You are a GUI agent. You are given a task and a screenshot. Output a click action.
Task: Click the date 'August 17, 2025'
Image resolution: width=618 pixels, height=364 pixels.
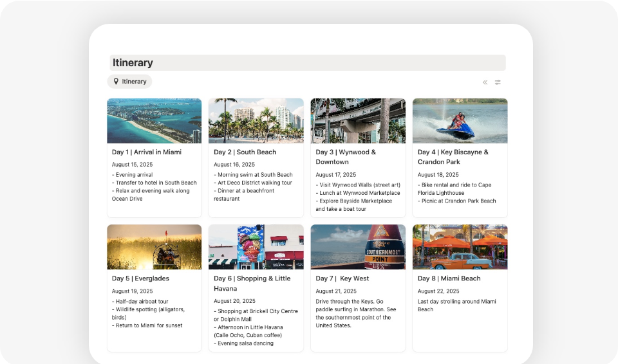tap(336, 175)
